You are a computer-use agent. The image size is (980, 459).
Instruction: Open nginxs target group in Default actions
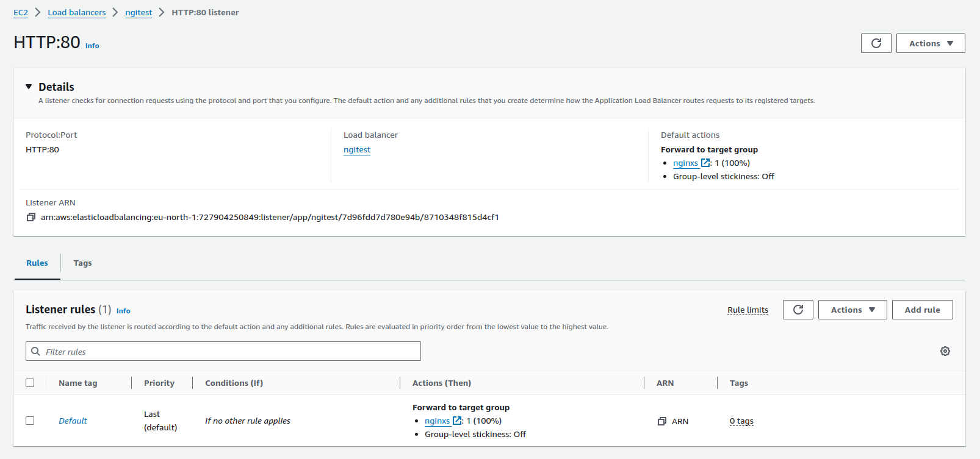tap(685, 163)
